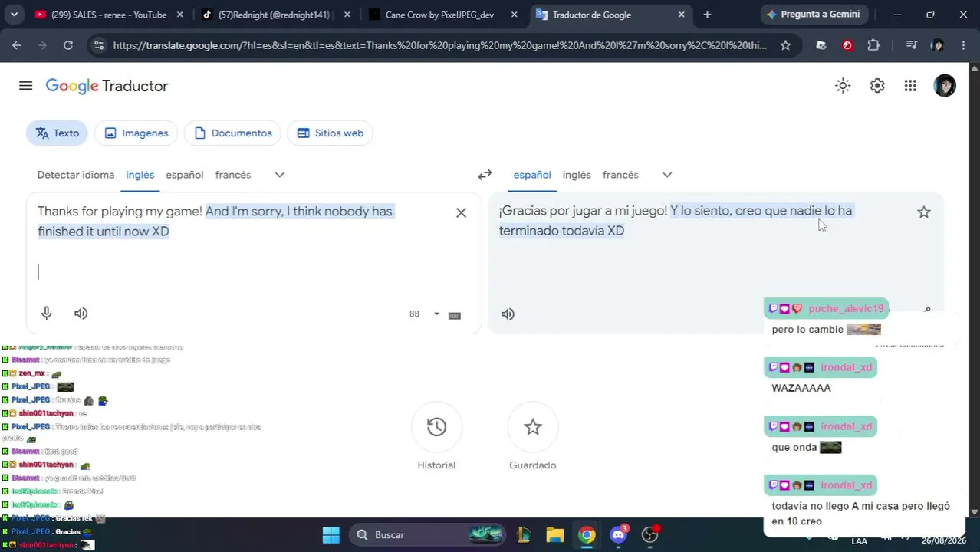Switch to Sitios web translation mode

[x=330, y=133]
